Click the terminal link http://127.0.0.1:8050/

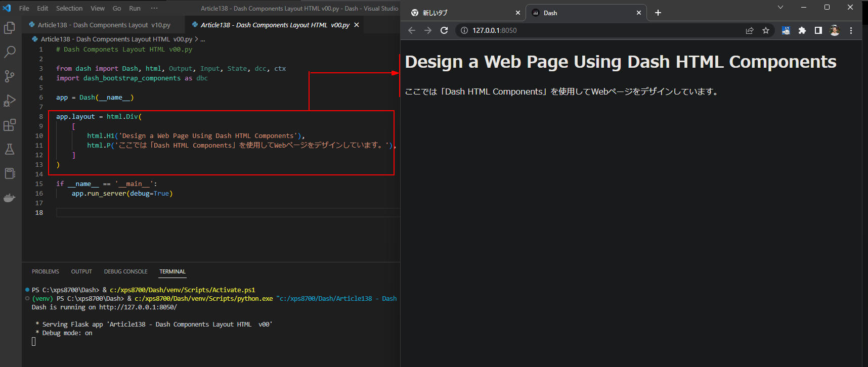point(138,307)
